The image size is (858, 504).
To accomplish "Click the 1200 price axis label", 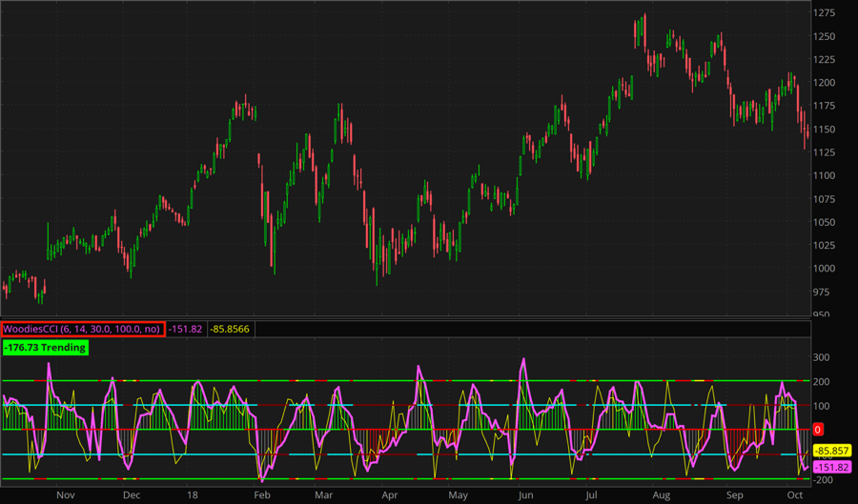I will point(825,83).
